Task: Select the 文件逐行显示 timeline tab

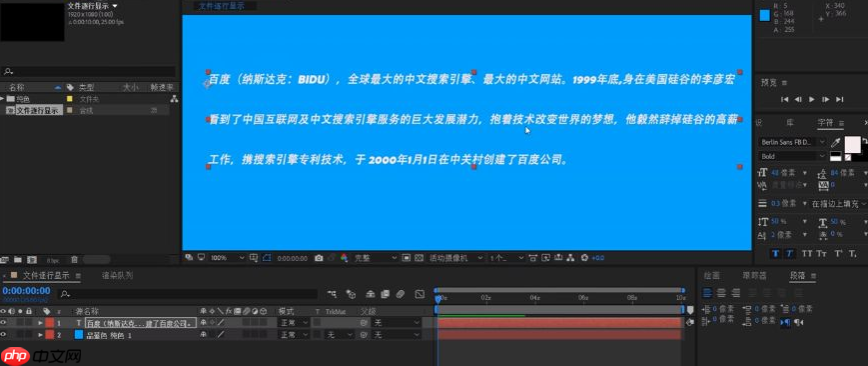Action: [x=45, y=275]
